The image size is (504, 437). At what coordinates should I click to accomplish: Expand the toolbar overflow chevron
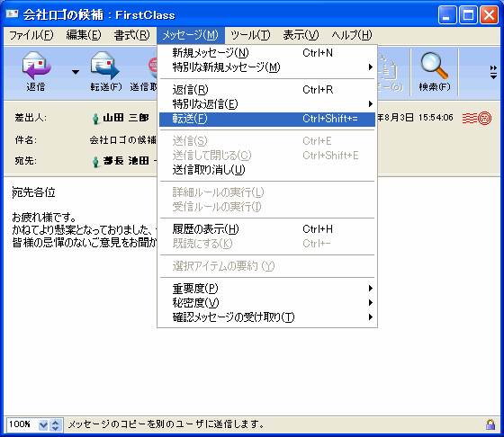(493, 72)
